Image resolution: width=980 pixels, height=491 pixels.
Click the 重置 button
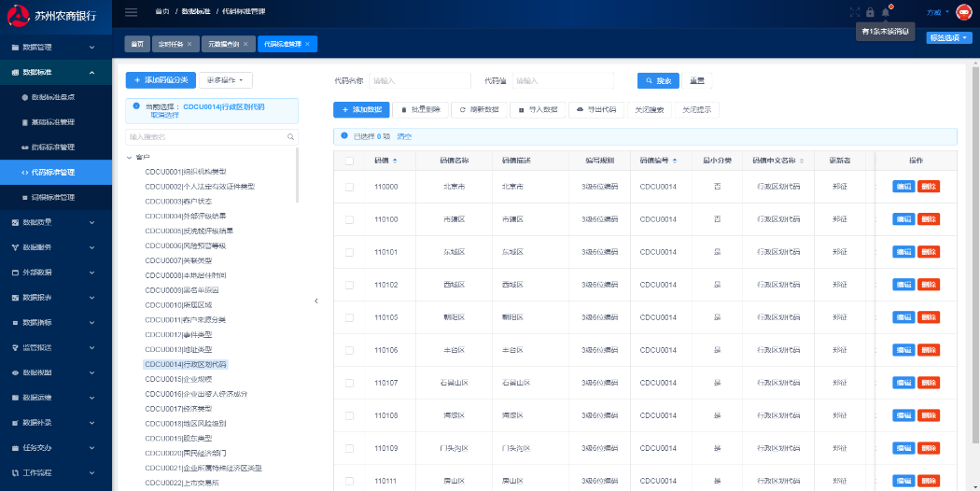click(x=697, y=80)
